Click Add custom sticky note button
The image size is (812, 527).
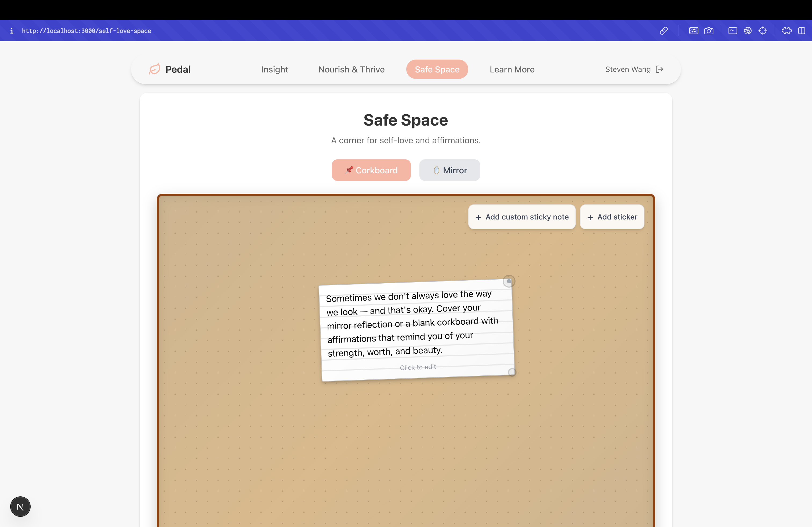(522, 217)
